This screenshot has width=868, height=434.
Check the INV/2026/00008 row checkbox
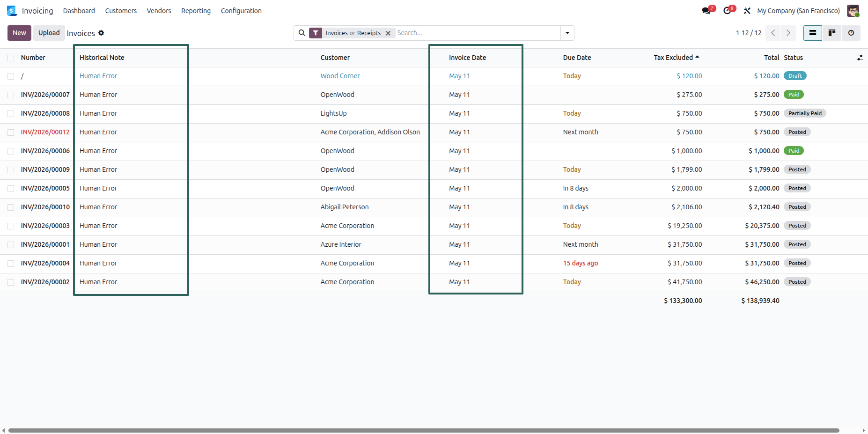point(11,113)
